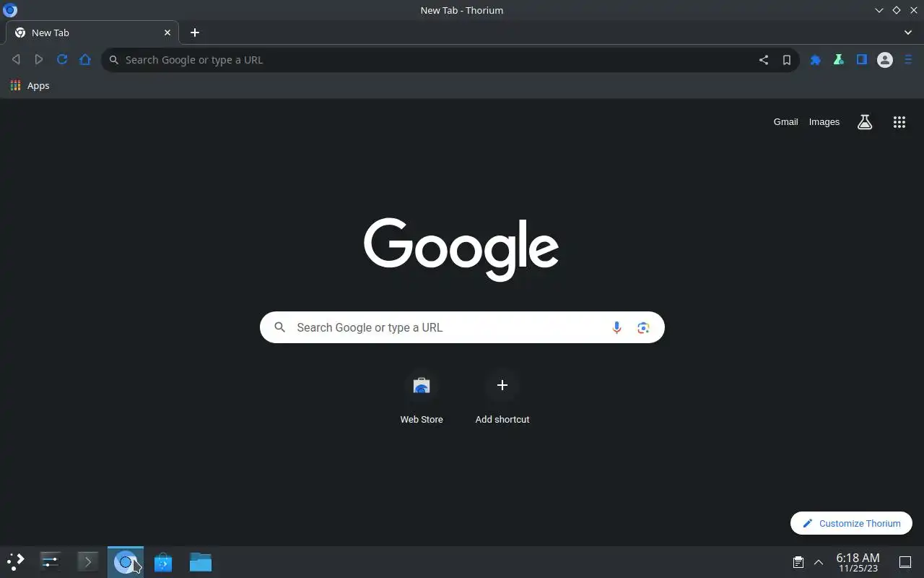This screenshot has height=578, width=924.
Task: Open the file manager folder icon
Action: (x=201, y=562)
